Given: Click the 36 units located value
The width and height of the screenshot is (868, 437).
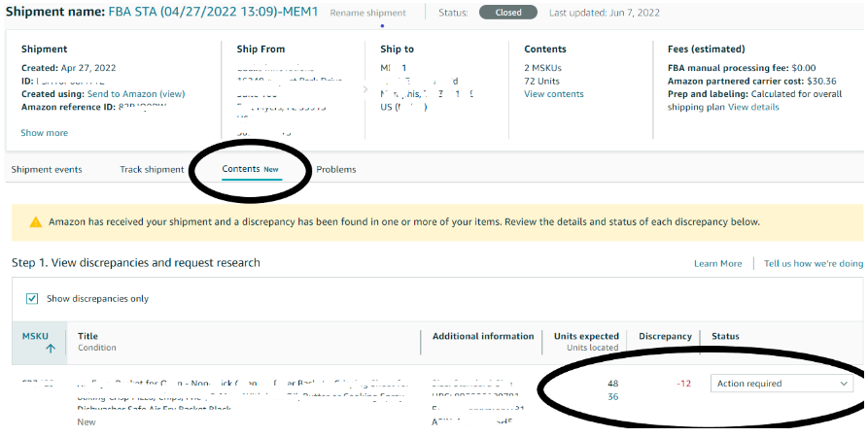Looking at the screenshot, I should [612, 396].
